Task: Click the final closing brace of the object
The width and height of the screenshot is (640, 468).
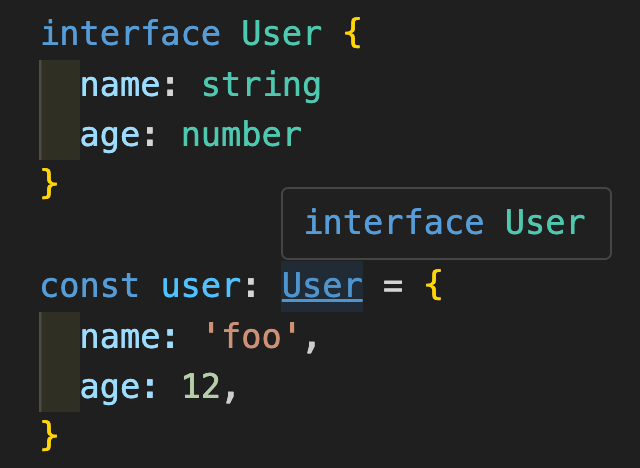Action: tap(50, 436)
